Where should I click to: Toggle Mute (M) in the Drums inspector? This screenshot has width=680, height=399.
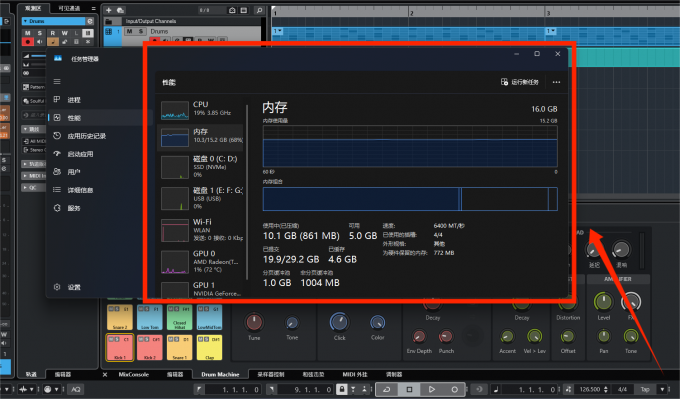click(x=27, y=33)
